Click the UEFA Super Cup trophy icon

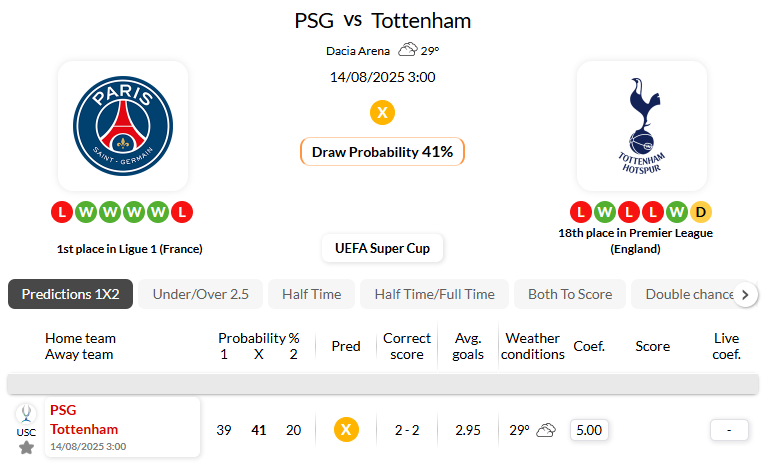[26, 413]
